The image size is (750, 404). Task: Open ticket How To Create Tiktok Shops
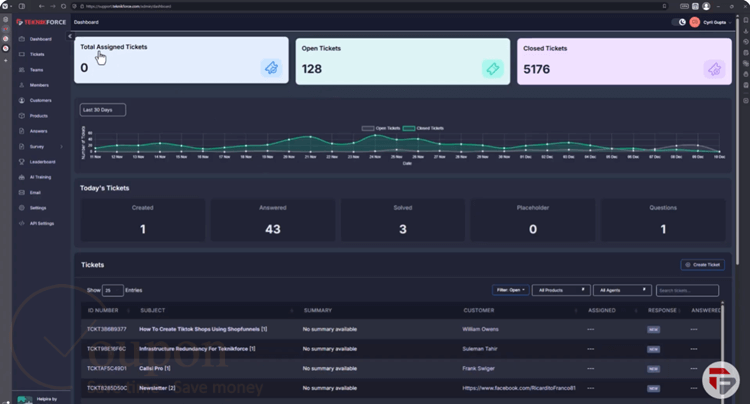(203, 329)
